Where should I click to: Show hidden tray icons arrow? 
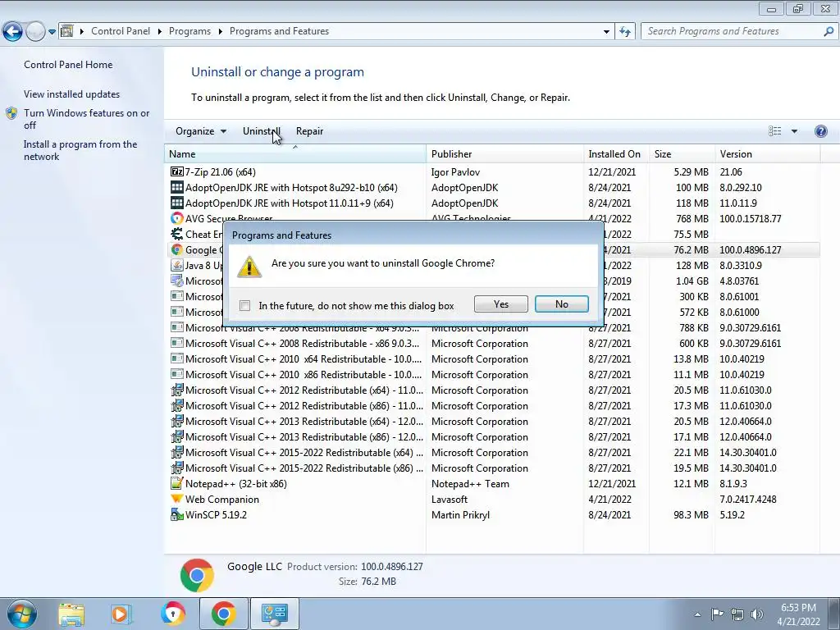coord(697,614)
